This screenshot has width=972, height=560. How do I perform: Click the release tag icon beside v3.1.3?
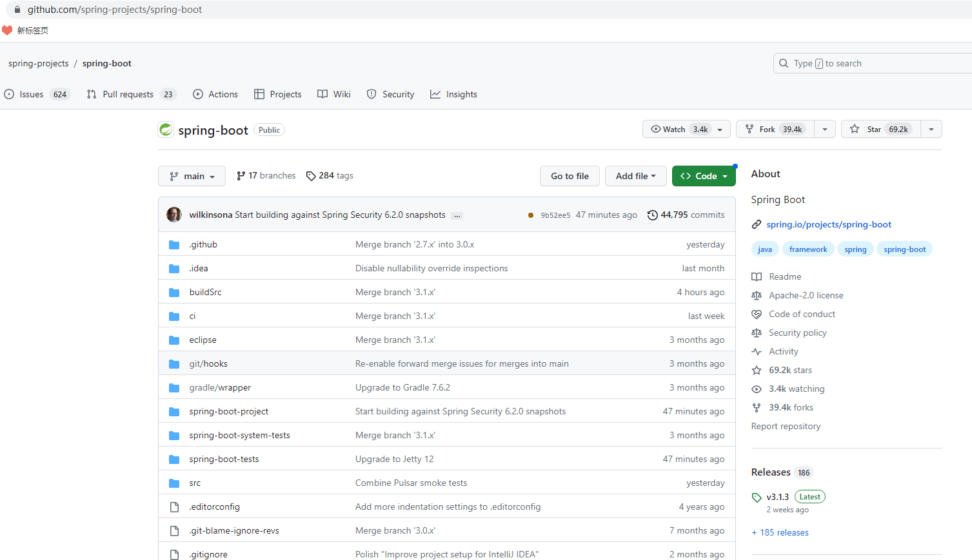pyautogui.click(x=757, y=497)
